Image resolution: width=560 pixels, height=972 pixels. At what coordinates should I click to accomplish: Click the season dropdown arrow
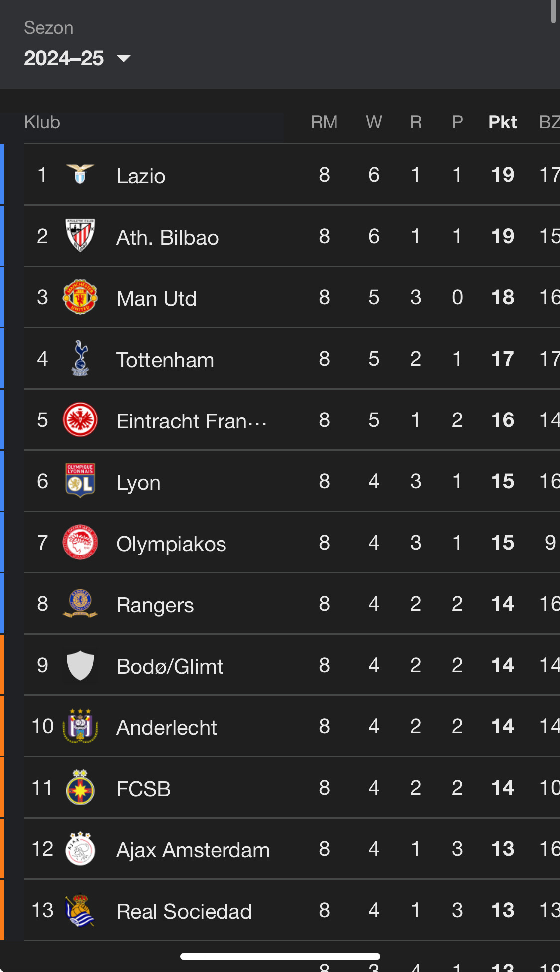click(x=124, y=58)
